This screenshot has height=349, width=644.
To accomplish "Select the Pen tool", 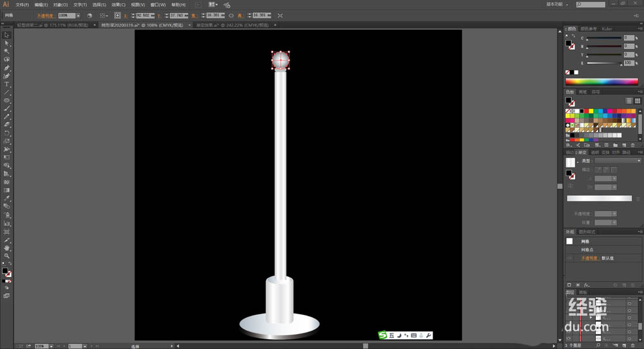I will click(x=6, y=68).
